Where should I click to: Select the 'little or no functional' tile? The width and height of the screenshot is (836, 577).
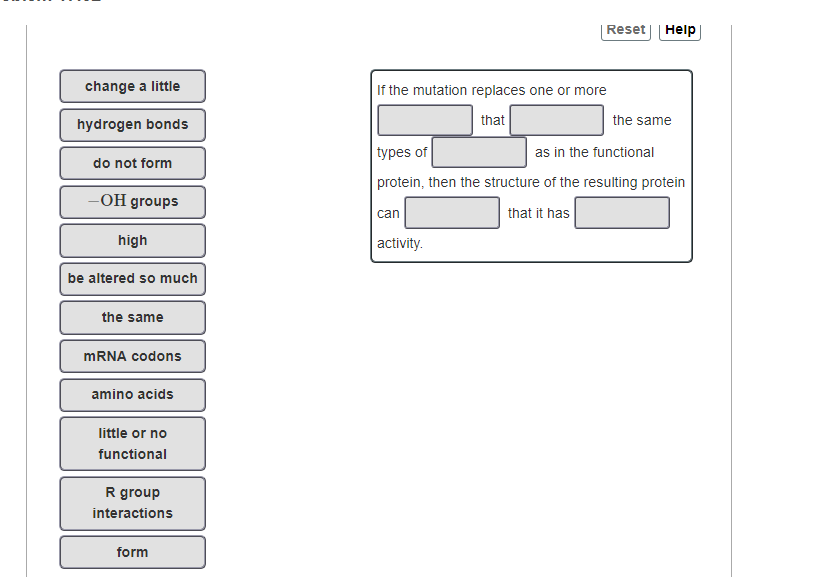click(x=132, y=443)
